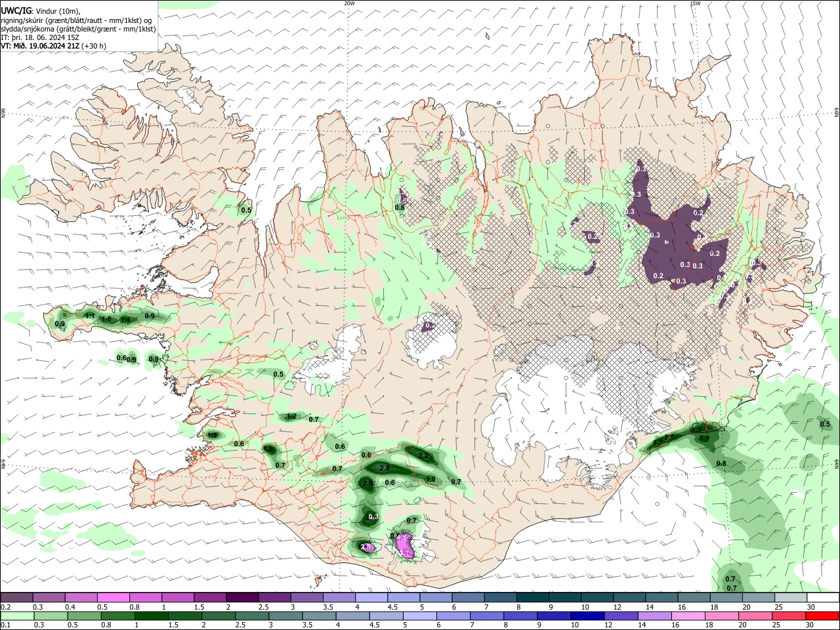Screen dimensions: 840x630
Task: Click the 2.2 precipitation value on the map
Action: [x=423, y=455]
